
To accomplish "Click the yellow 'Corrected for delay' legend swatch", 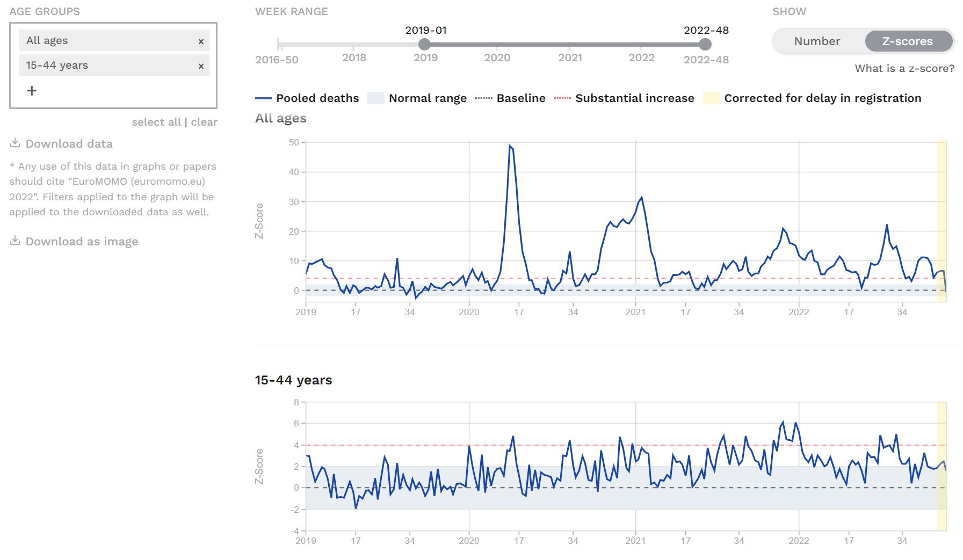I will point(711,98).
